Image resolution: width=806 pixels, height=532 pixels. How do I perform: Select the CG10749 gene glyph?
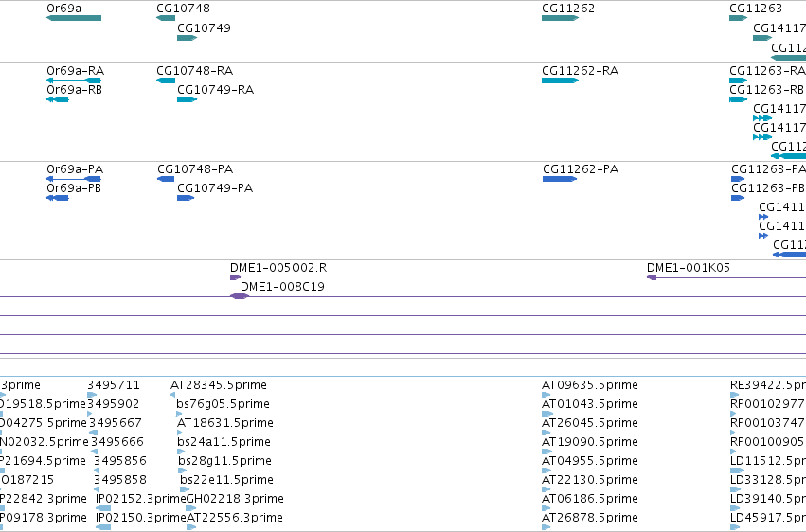pyautogui.click(x=188, y=38)
